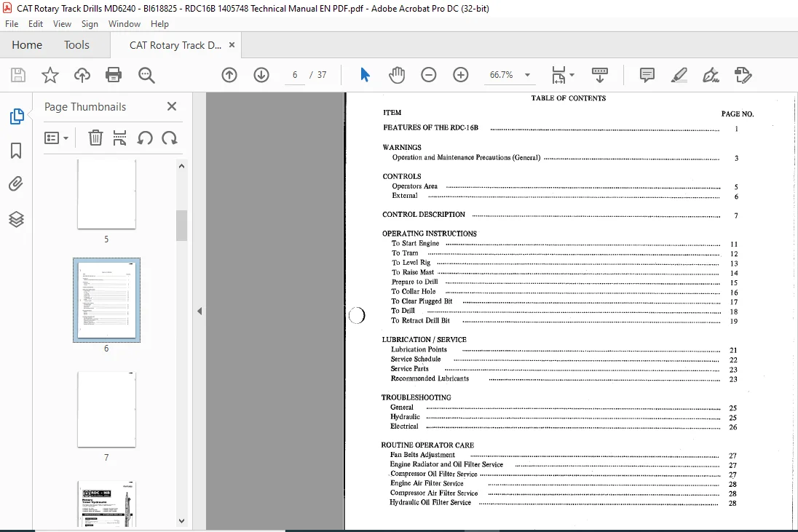Add file to starred favorites

click(x=50, y=75)
